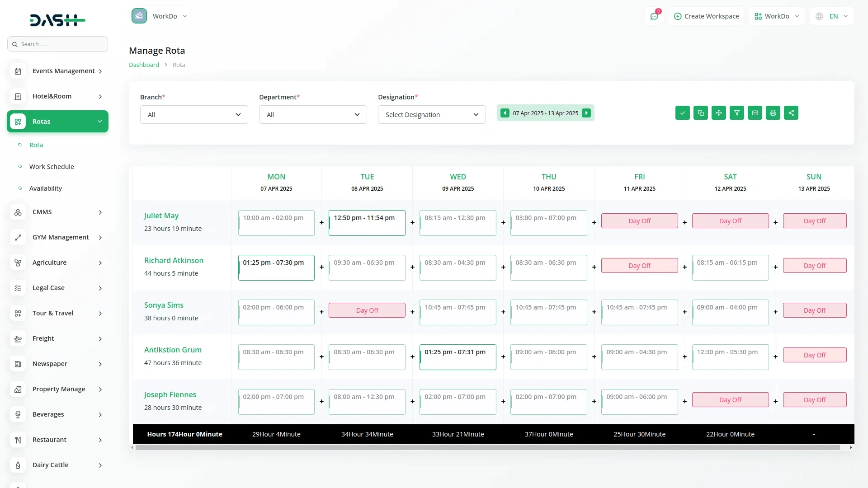Click the share rota icon

(791, 113)
